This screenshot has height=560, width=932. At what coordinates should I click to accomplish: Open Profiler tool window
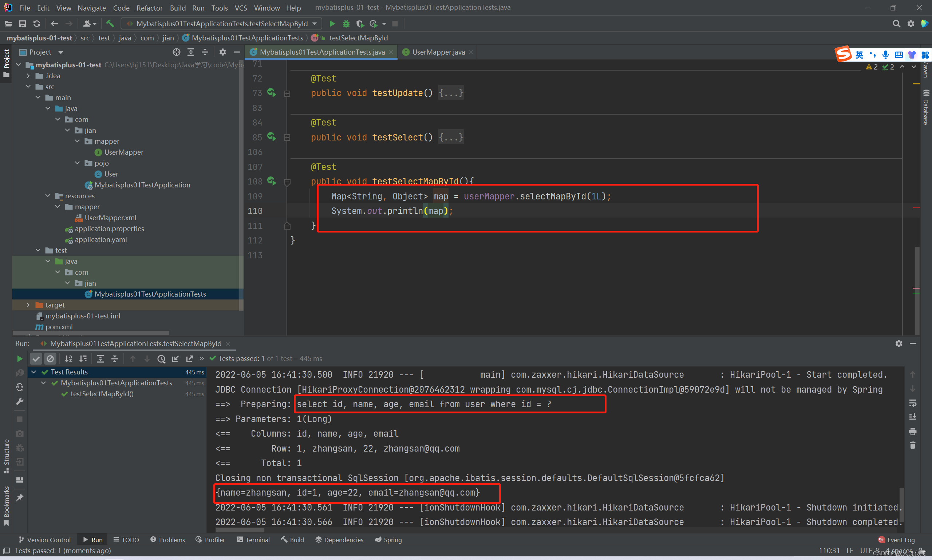210,540
